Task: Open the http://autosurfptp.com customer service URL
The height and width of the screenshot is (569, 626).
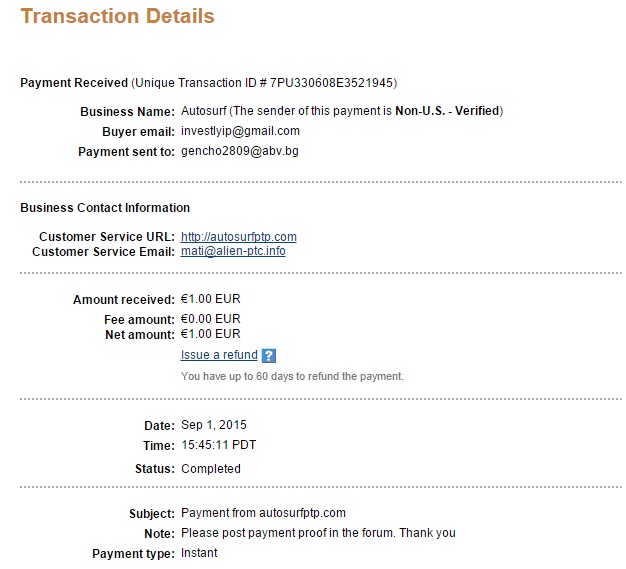Action: (239, 237)
